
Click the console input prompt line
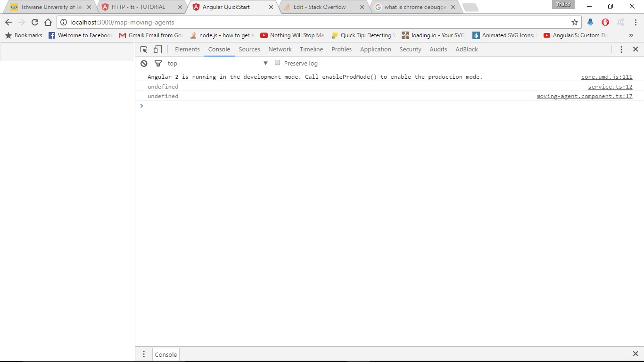coord(389,106)
